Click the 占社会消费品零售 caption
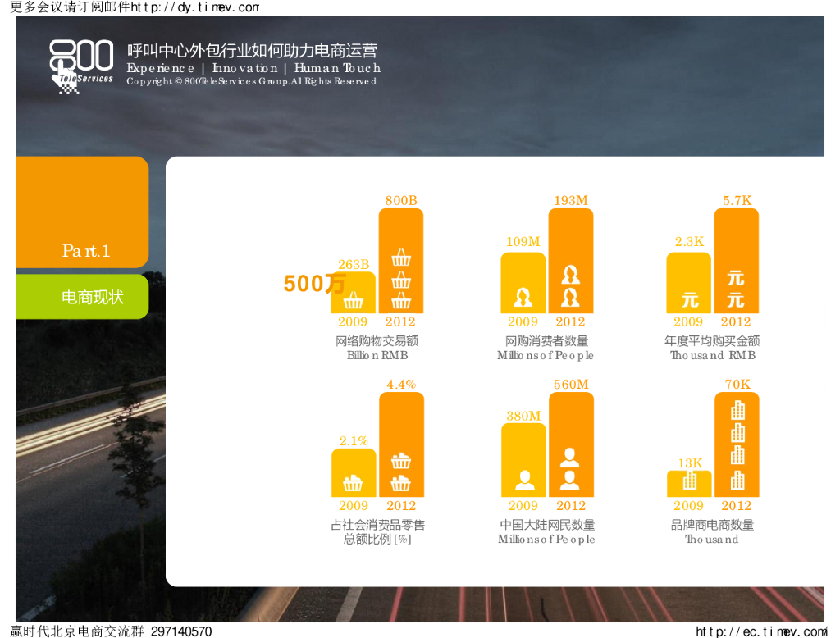Image resolution: width=840 pixels, height=638 pixels. click(377, 525)
